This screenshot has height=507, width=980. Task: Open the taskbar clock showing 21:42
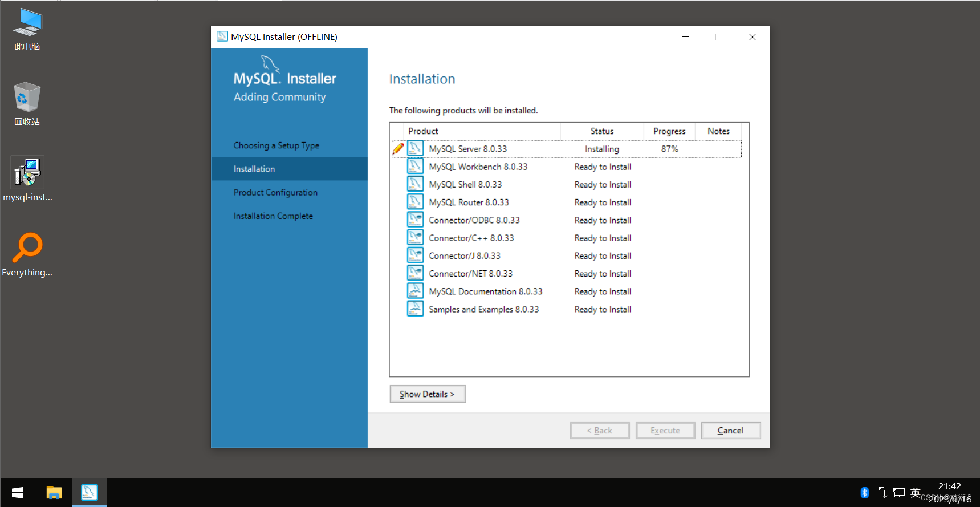950,493
